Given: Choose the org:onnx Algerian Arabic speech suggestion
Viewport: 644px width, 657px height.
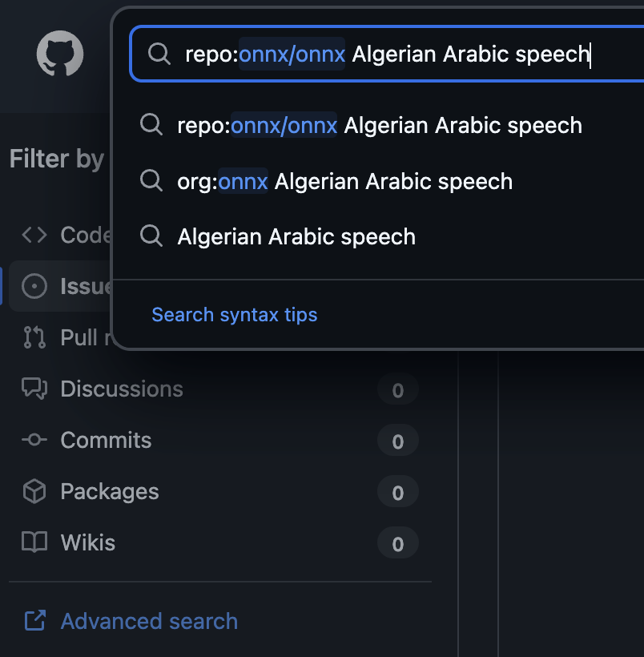Looking at the screenshot, I should (x=344, y=181).
